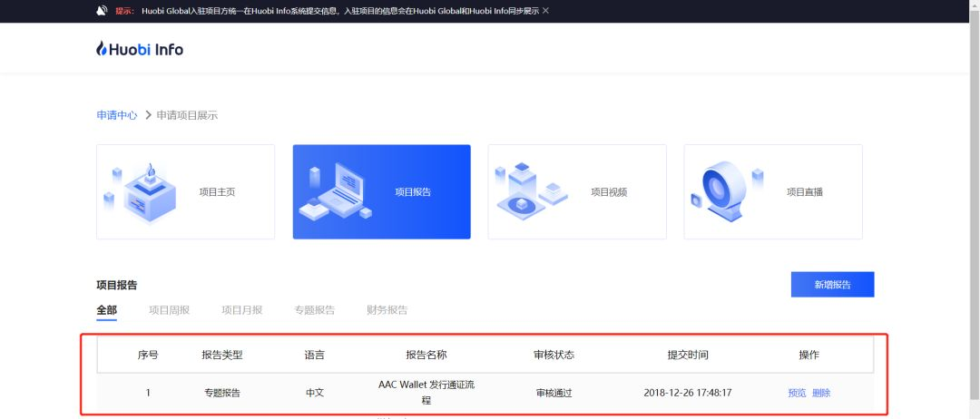Click the 语言 column header
The height and width of the screenshot is (419, 980).
pyautogui.click(x=314, y=356)
